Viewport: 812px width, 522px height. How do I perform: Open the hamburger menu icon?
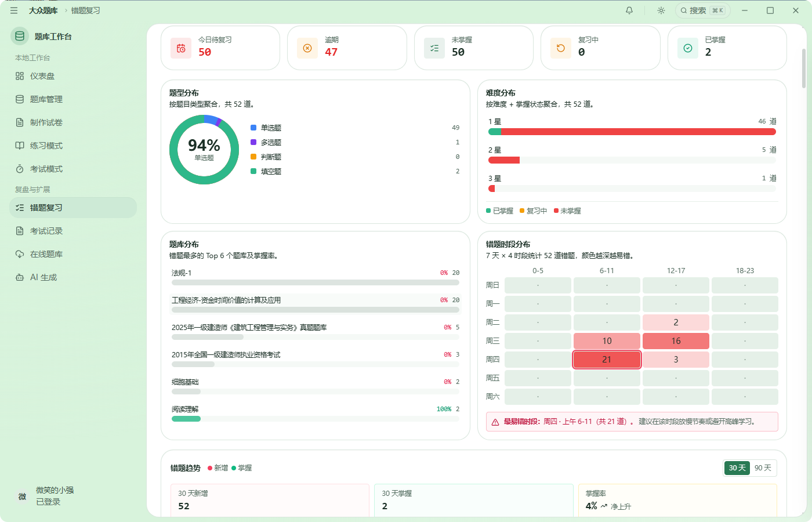coord(14,10)
